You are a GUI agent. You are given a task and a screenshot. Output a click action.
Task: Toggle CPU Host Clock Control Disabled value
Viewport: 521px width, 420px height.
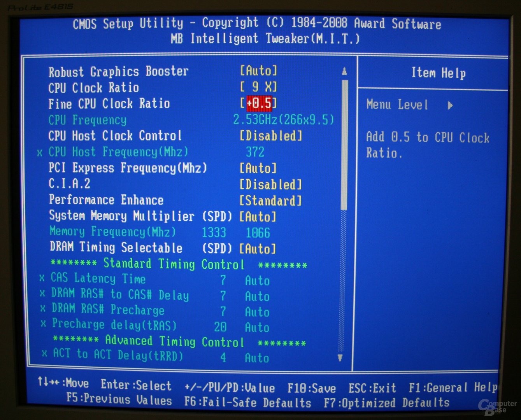(271, 136)
